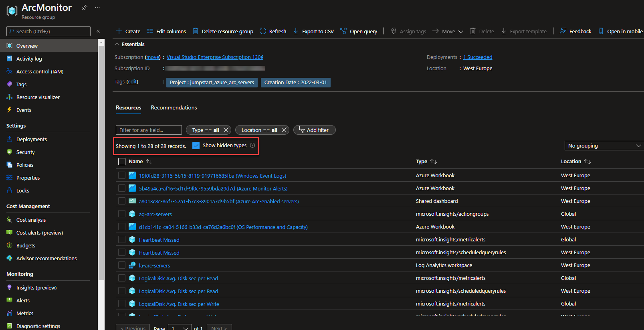644x330 pixels.
Task: Switch to the Recommendations tab
Action: tap(174, 107)
